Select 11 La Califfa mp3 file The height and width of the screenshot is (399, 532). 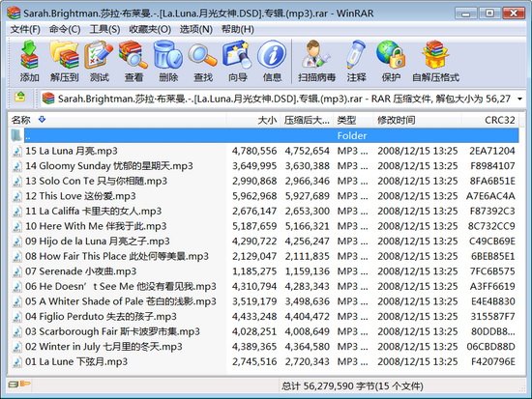pos(264,212)
